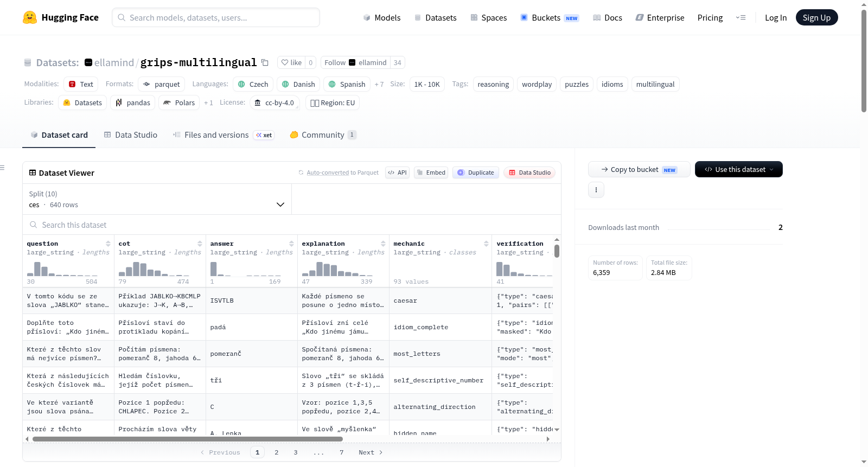The width and height of the screenshot is (868, 467).
Task: Click the Polars library tag
Action: (179, 103)
